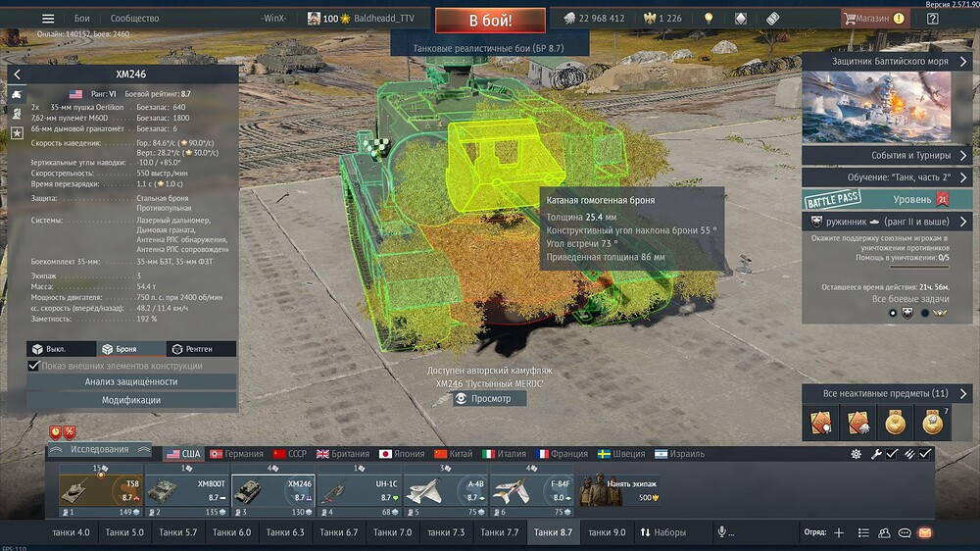Open slotbar gear settings icon

(x=856, y=454)
